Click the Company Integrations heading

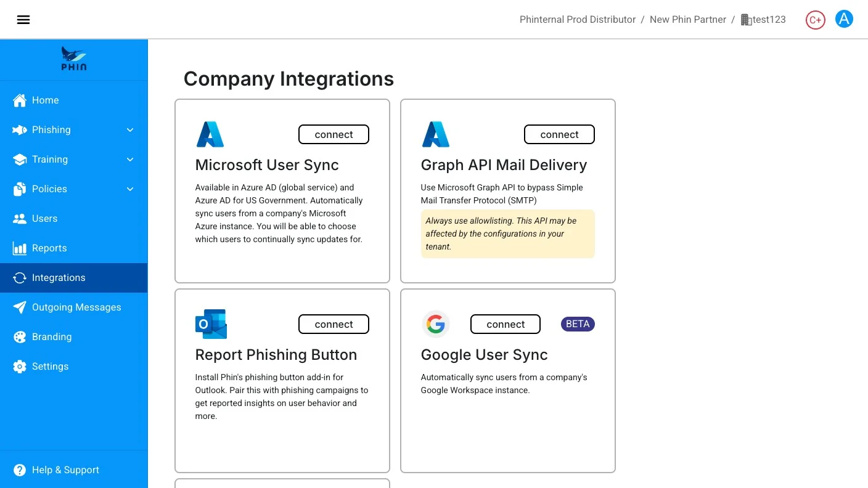coord(289,79)
